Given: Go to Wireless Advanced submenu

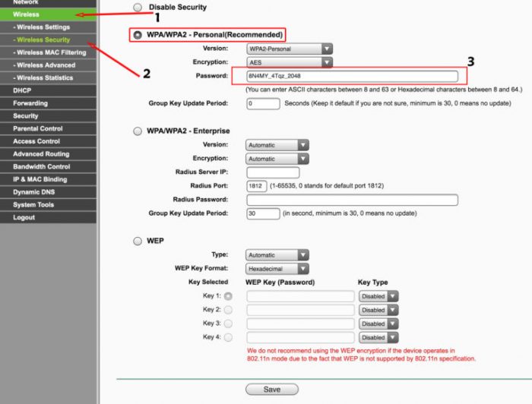Looking at the screenshot, I should click(48, 65).
